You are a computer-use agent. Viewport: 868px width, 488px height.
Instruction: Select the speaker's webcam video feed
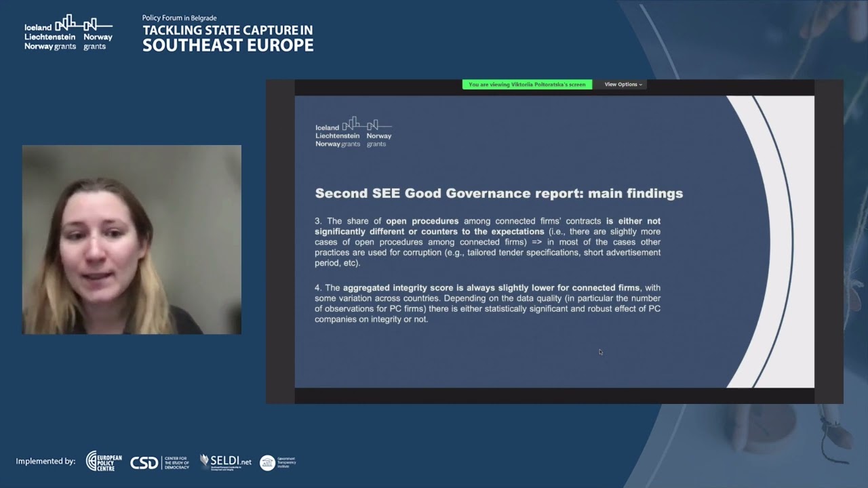(132, 239)
